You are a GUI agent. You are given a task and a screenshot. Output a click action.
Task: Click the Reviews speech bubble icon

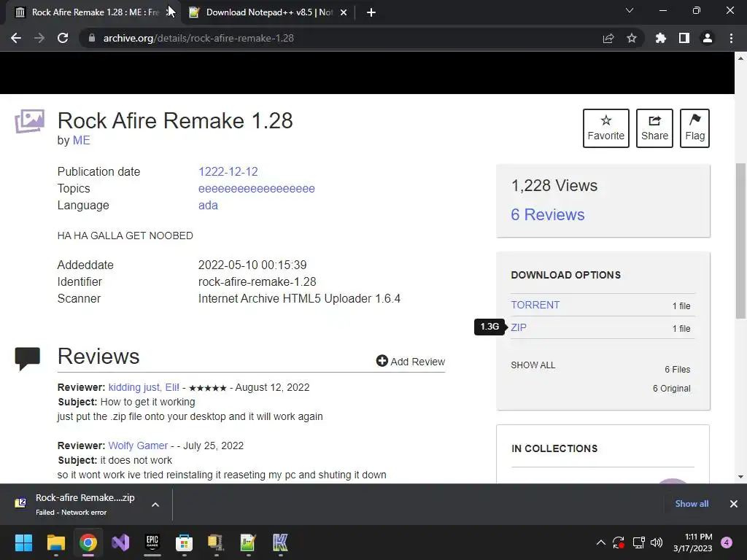click(x=28, y=359)
